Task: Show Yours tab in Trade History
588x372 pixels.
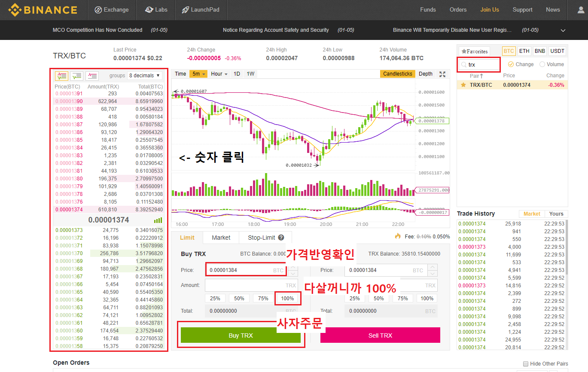Action: 556,214
